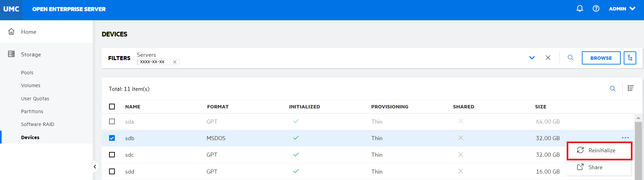Click the BROWSE button

pos(601,58)
